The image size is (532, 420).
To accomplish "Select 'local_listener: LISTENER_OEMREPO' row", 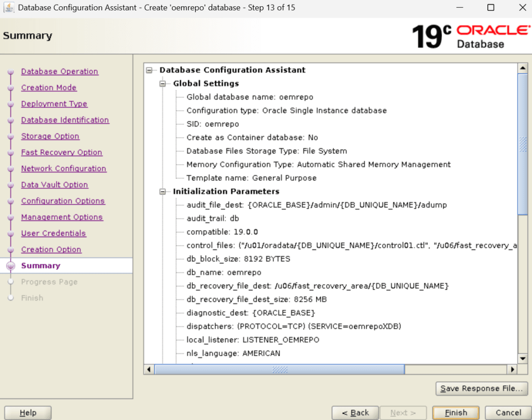I will point(253,340).
